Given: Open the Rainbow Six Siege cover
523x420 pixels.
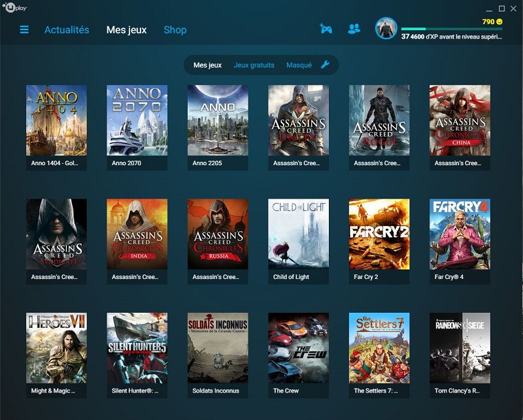Looking at the screenshot, I should point(460,348).
